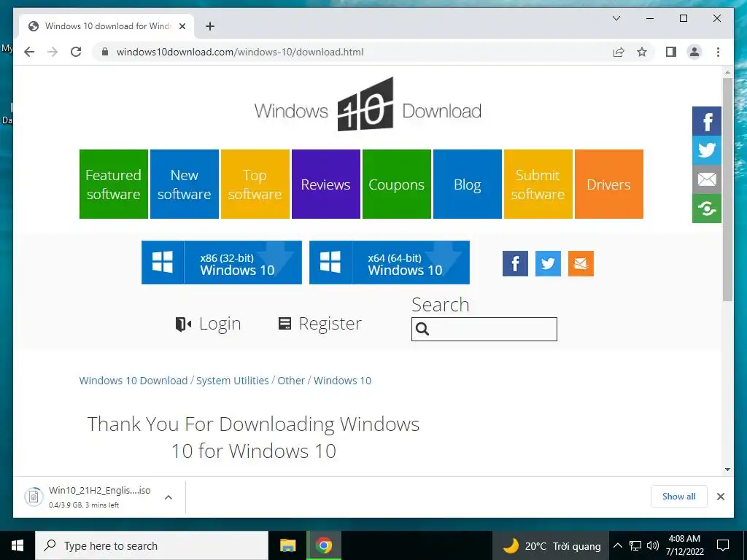The width and height of the screenshot is (747, 560).
Task: Open the New software tile
Action: [185, 184]
